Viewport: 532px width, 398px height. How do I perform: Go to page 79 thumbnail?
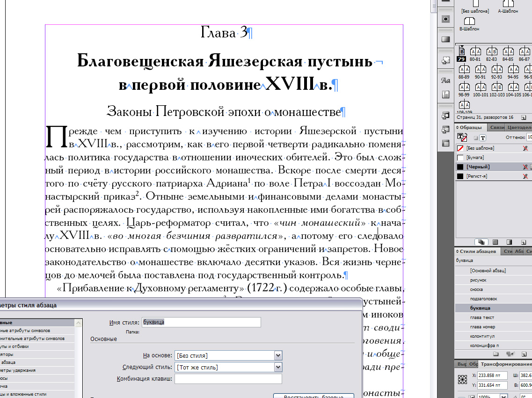click(x=461, y=51)
